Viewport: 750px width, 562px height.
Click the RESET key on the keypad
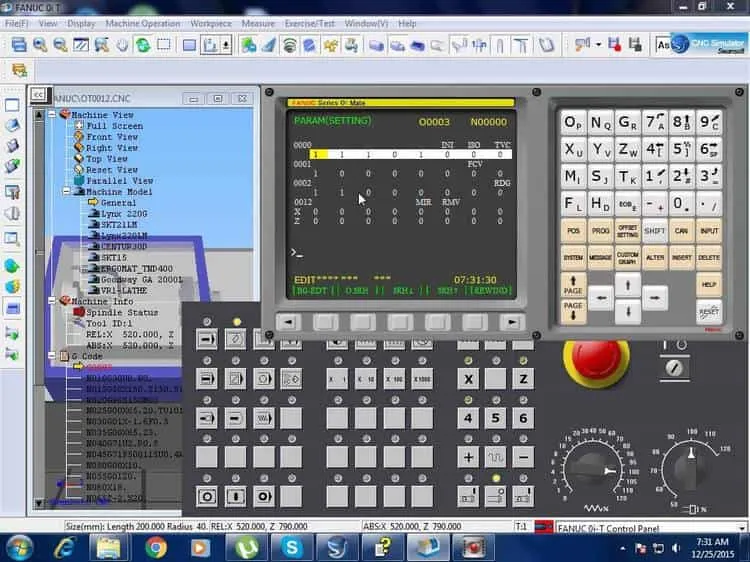click(709, 312)
